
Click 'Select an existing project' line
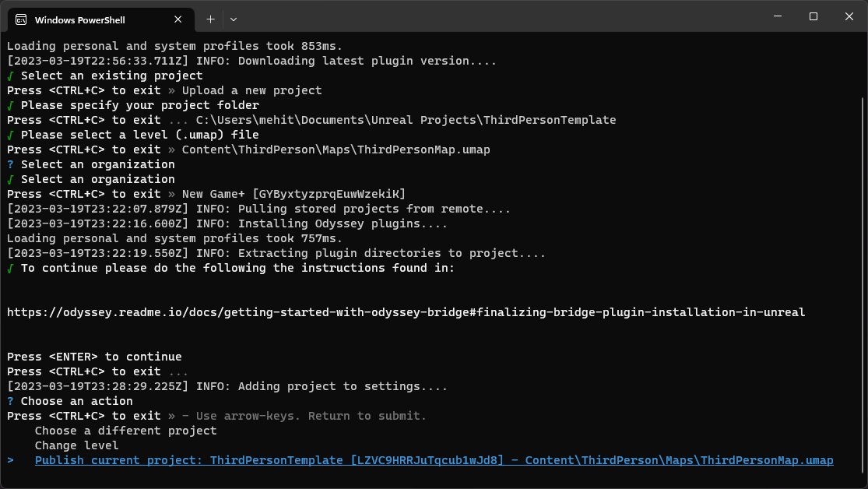coord(104,76)
